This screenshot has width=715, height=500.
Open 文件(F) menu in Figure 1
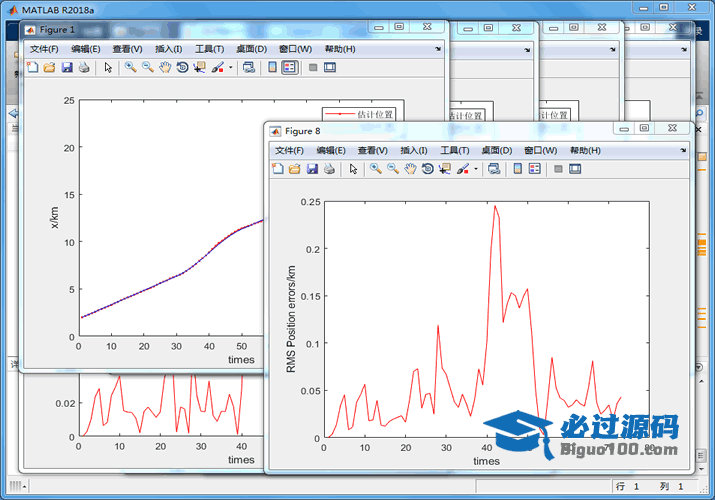pos(44,49)
